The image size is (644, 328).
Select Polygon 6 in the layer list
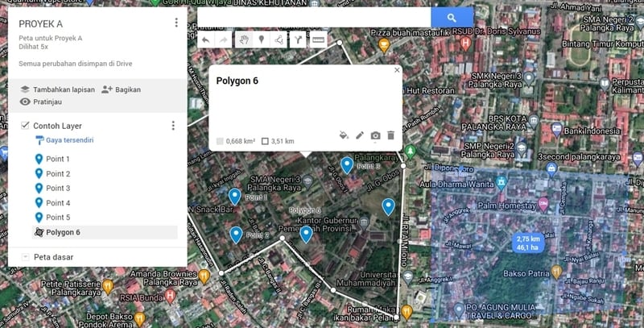[x=105, y=232]
